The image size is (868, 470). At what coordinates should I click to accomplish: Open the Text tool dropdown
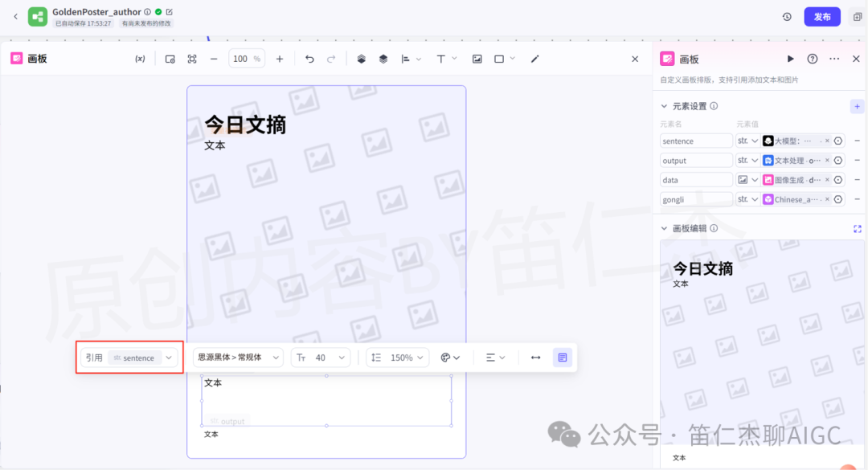tap(446, 59)
